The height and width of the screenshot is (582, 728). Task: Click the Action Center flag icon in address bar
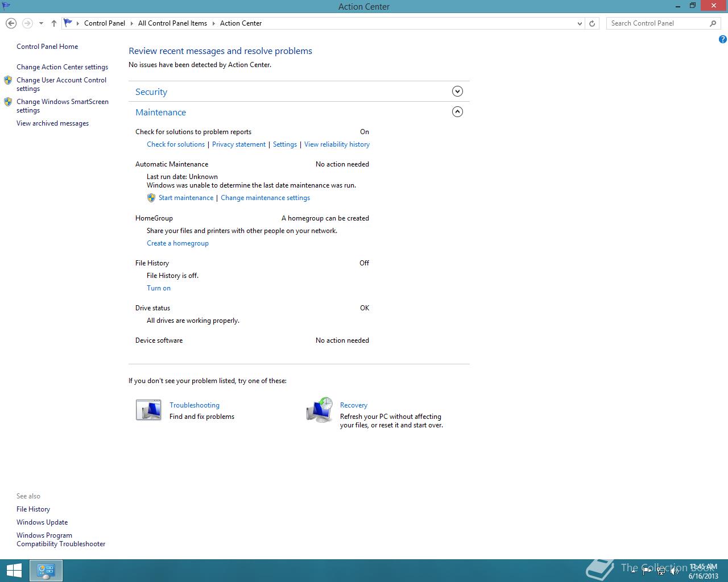68,23
